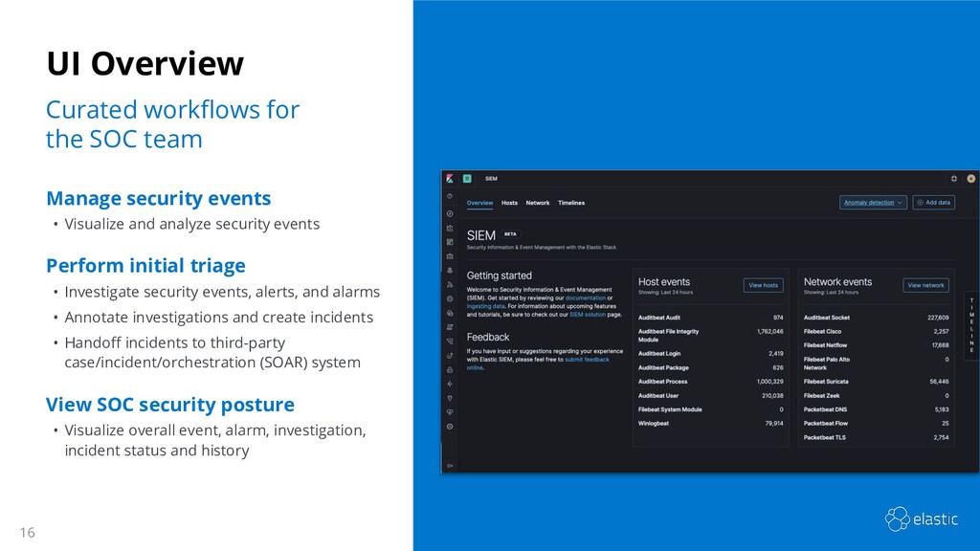The width and height of the screenshot is (980, 551).
Task: Click the 56,446 Suricata count
Action: pyautogui.click(x=940, y=382)
